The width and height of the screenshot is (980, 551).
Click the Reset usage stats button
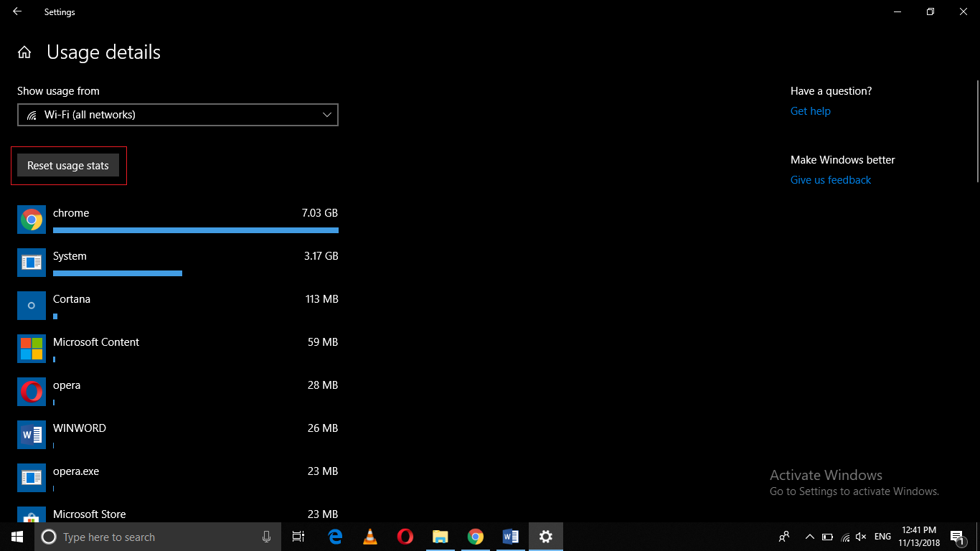(68, 165)
